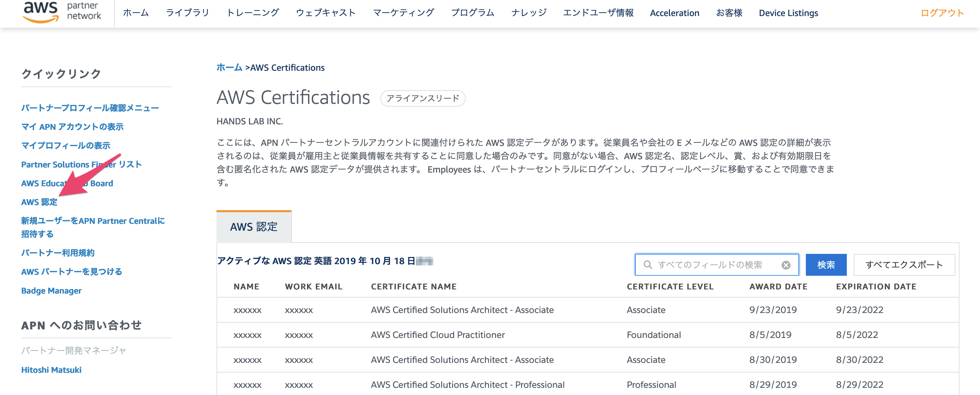Image resolution: width=980 pixels, height=395 pixels.
Task: Open AWS 認定 quick link in sidebar
Action: click(39, 202)
